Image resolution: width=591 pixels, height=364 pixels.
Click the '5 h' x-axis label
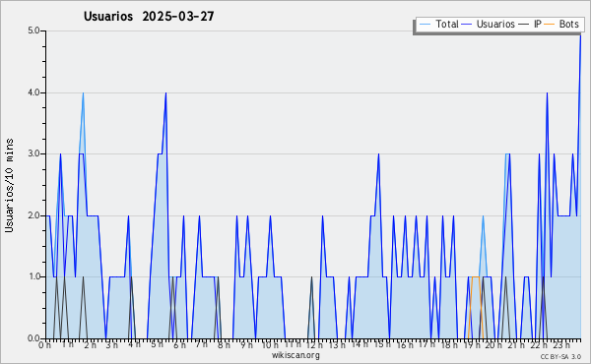[157, 344]
